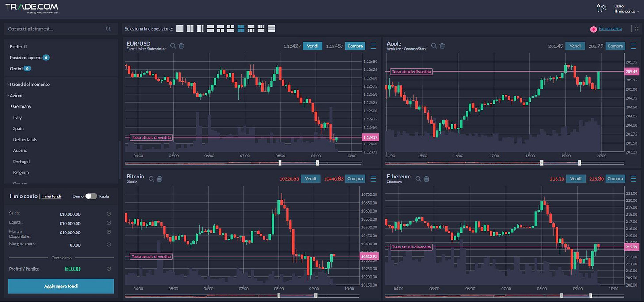Open the Ethereum chart options menu
The width and height of the screenshot is (644, 302).
point(633,178)
